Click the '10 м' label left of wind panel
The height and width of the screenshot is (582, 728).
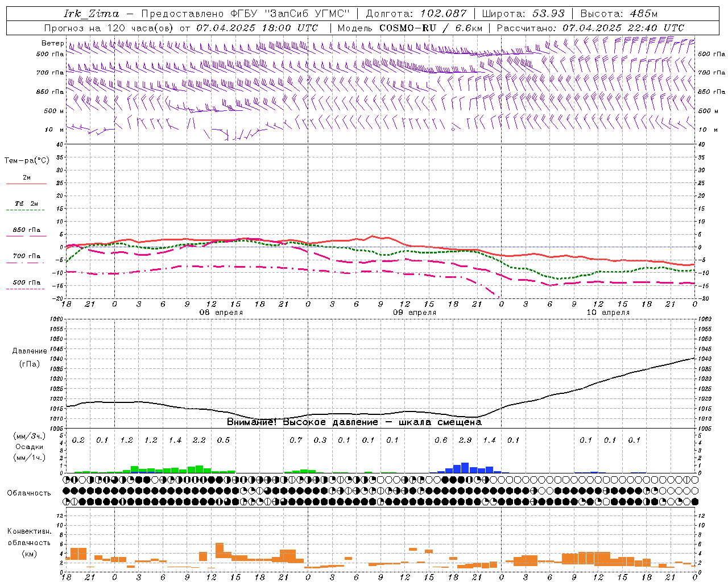point(54,130)
